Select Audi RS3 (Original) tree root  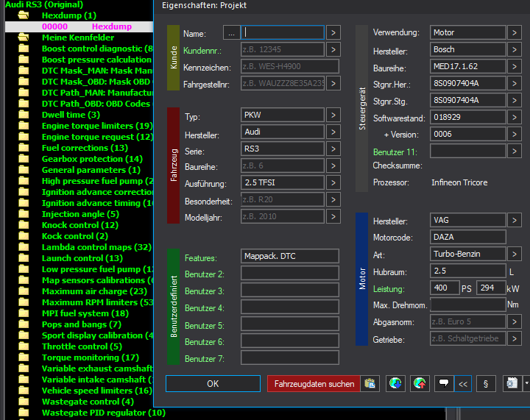(x=44, y=4)
